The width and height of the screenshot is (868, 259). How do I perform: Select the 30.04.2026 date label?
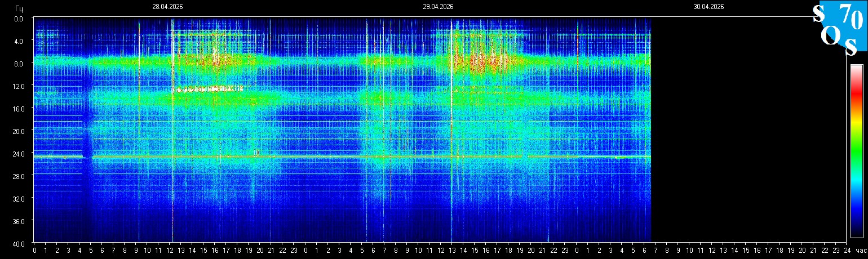pyautogui.click(x=708, y=7)
